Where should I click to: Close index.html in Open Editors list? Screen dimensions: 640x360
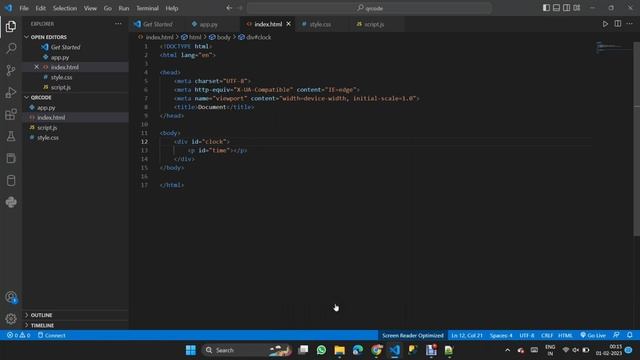(x=36, y=67)
